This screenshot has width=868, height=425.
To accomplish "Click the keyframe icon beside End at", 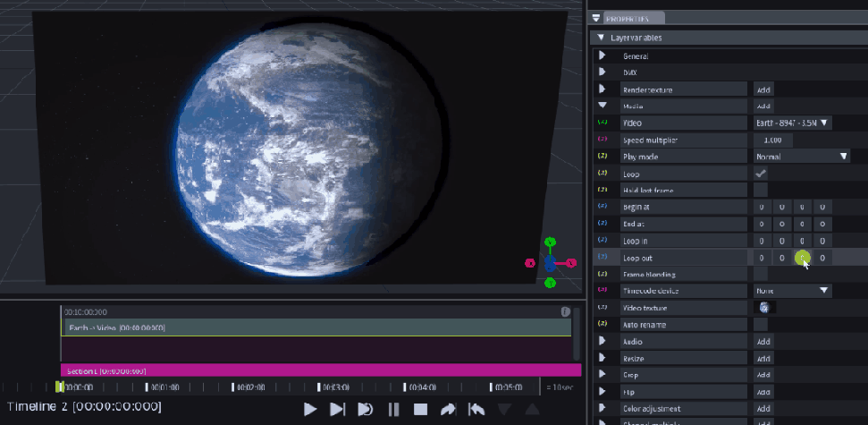I will 603,224.
